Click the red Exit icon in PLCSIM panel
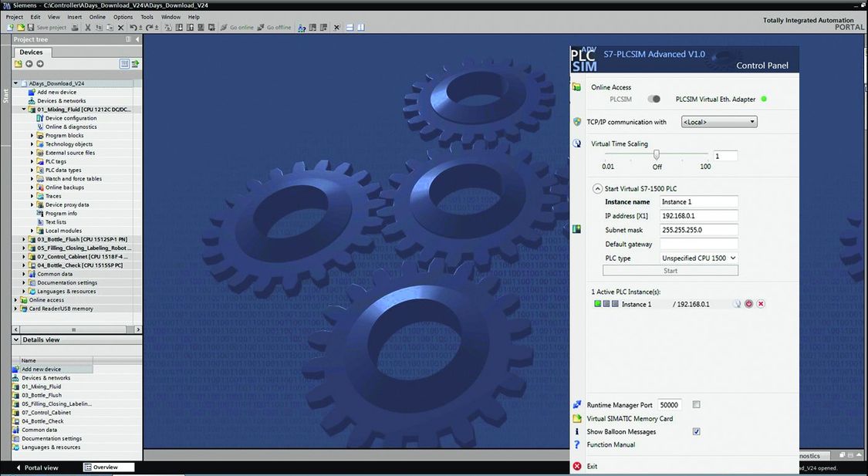The height and width of the screenshot is (476, 868). click(577, 466)
